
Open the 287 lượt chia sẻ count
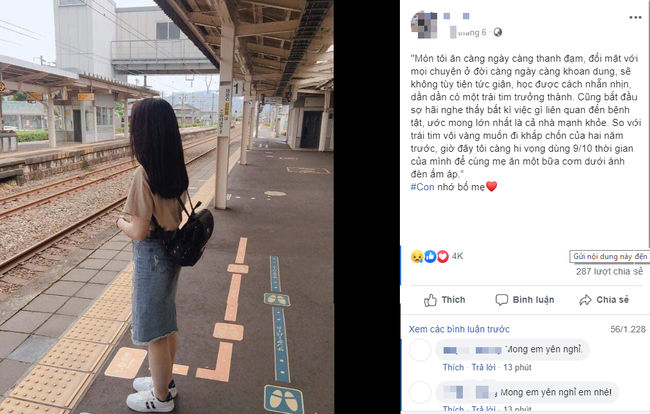609,271
